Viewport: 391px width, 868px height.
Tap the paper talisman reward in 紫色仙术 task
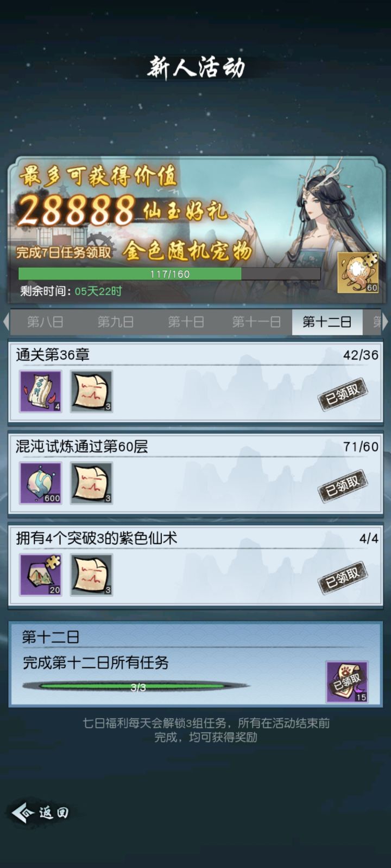91,575
